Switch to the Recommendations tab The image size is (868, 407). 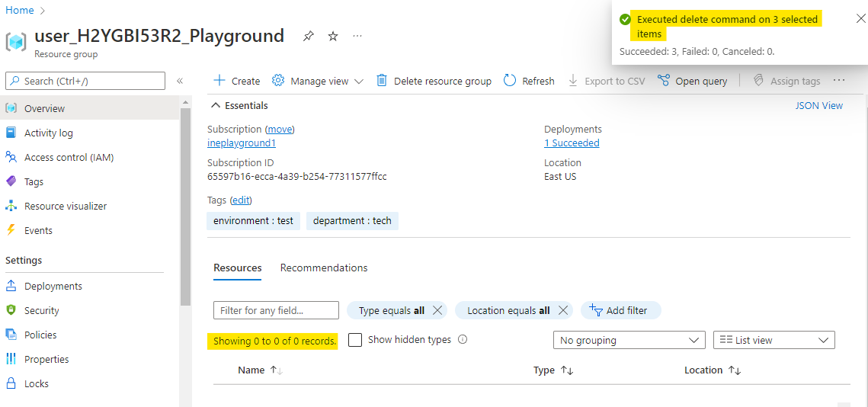(324, 268)
